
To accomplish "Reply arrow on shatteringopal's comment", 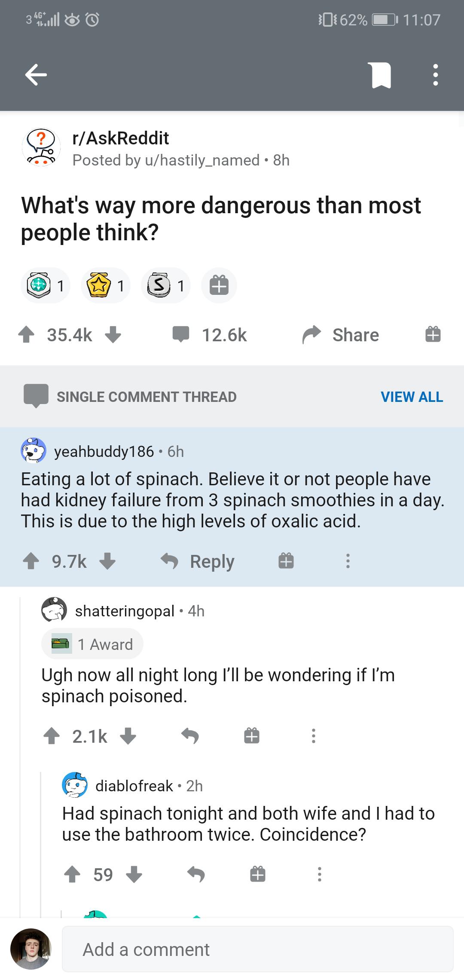I will click(x=190, y=736).
